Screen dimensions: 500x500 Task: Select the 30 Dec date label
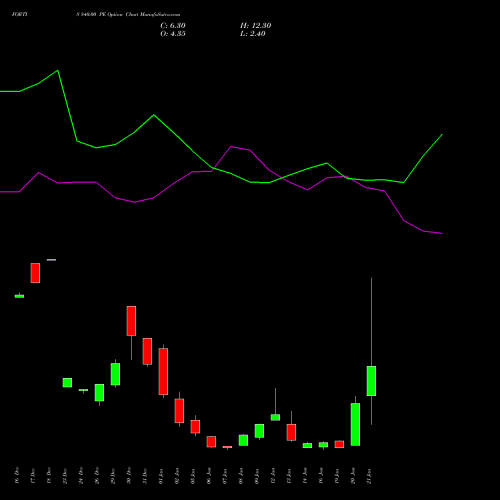[129, 476]
